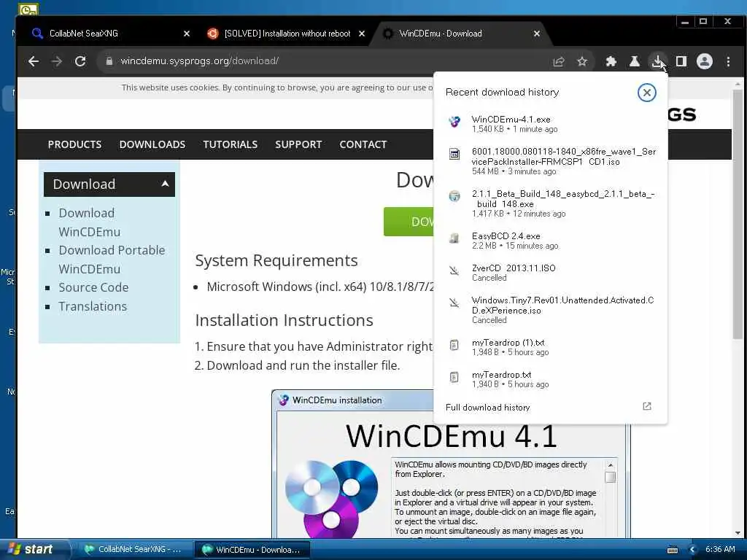This screenshot has height=560, width=747.
Task: Open the Translations sidebar link
Action: click(x=93, y=306)
